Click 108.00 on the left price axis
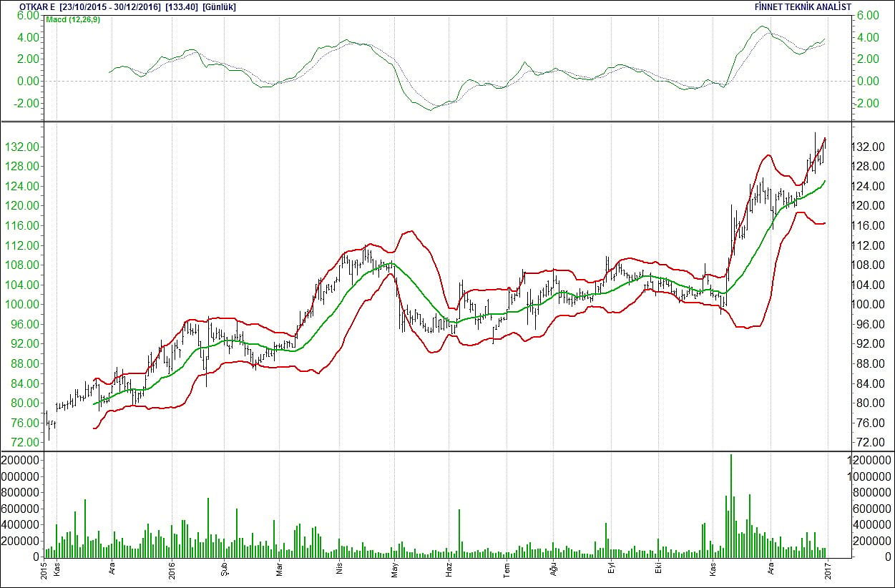The width and height of the screenshot is (895, 588). [24, 265]
